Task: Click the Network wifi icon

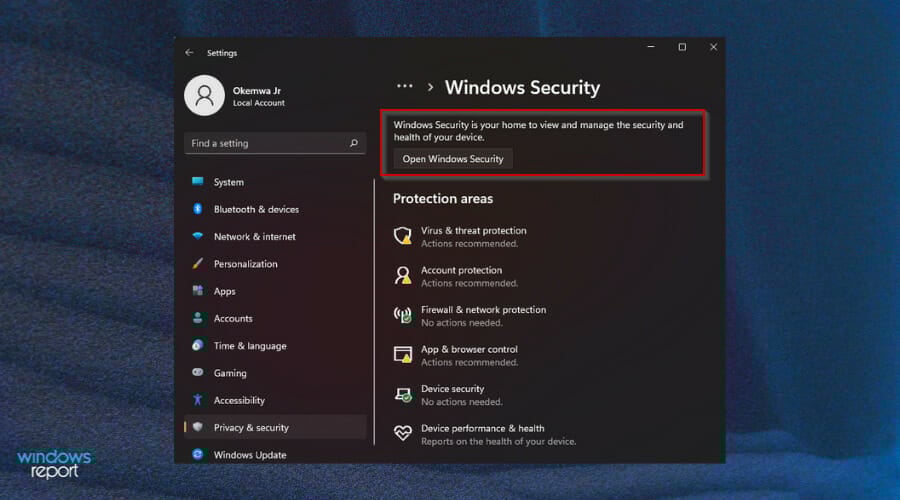Action: pyautogui.click(x=197, y=236)
